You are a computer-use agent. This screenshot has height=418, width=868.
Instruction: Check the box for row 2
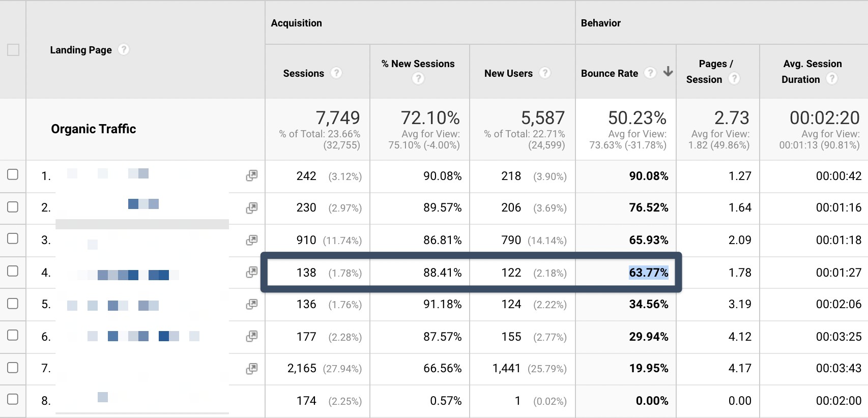point(13,207)
